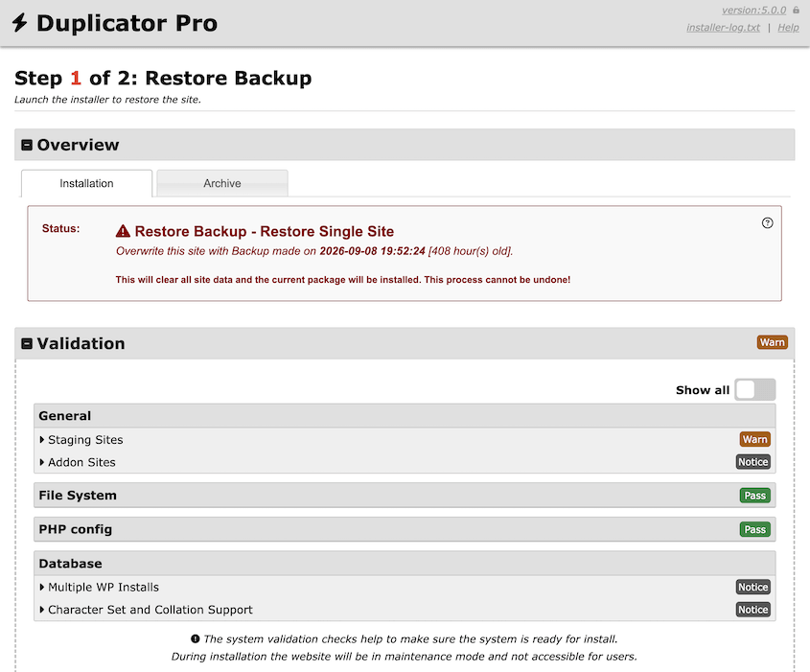Click the 'Status:' label
Screen dimensions: 810x672
tap(60, 228)
